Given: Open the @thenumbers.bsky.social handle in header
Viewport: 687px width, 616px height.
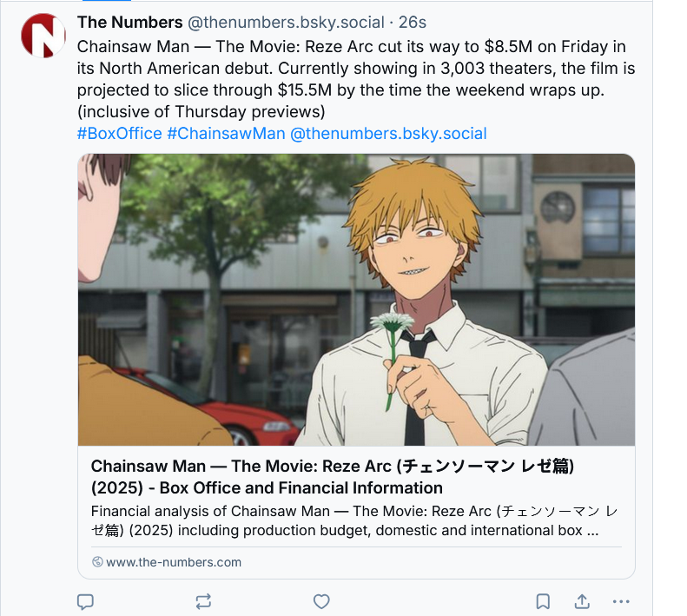Looking at the screenshot, I should point(286,23).
